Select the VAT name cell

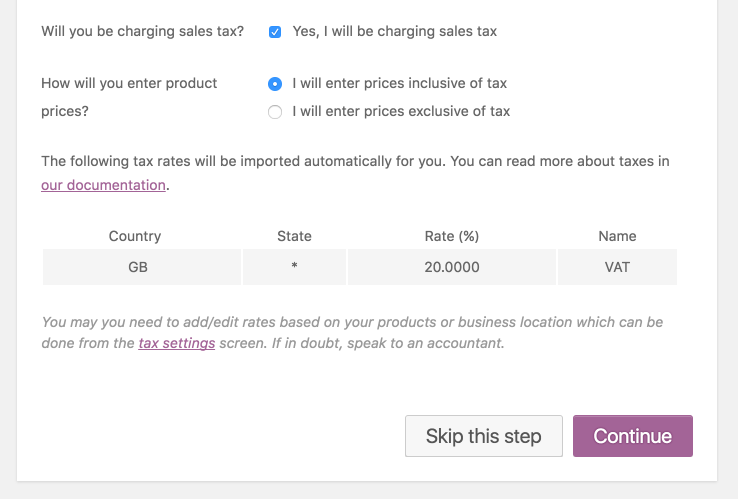(x=617, y=267)
